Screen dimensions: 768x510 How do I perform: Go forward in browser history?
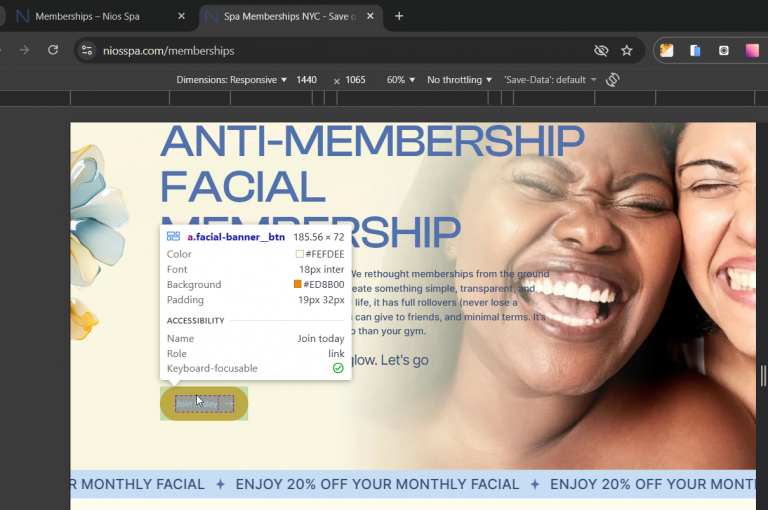coord(24,50)
